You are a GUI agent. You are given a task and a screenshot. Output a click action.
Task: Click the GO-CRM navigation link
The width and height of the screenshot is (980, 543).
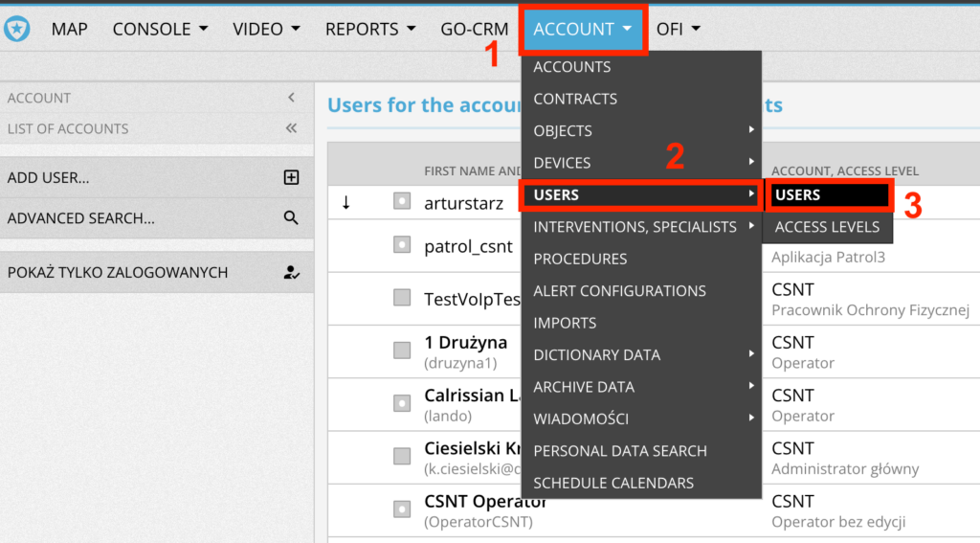click(475, 29)
